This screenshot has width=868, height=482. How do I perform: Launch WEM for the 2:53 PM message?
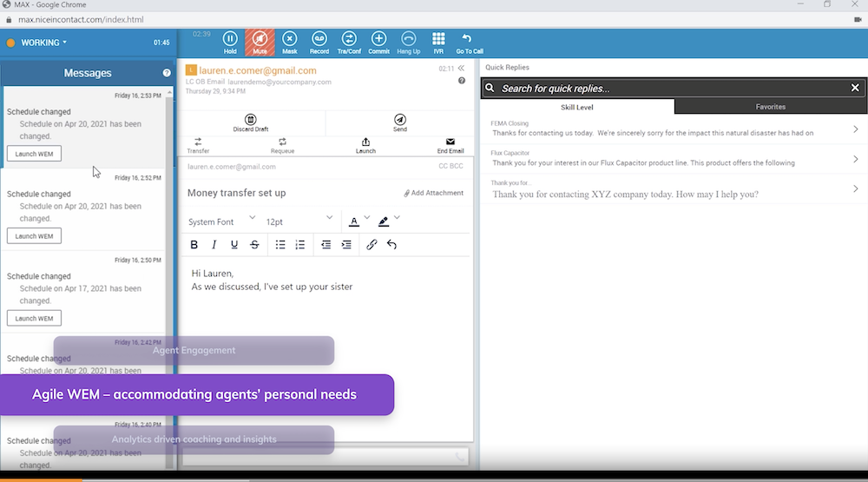click(35, 154)
